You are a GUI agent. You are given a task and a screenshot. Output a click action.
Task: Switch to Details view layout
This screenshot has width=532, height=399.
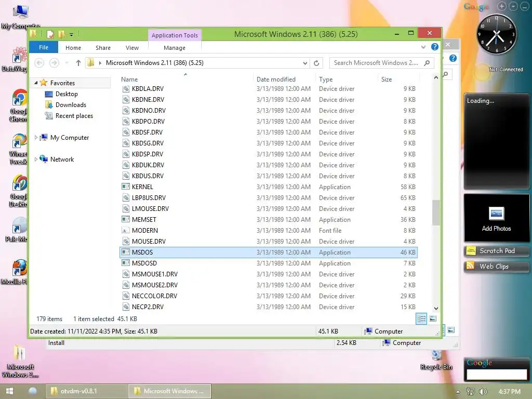pos(421,318)
